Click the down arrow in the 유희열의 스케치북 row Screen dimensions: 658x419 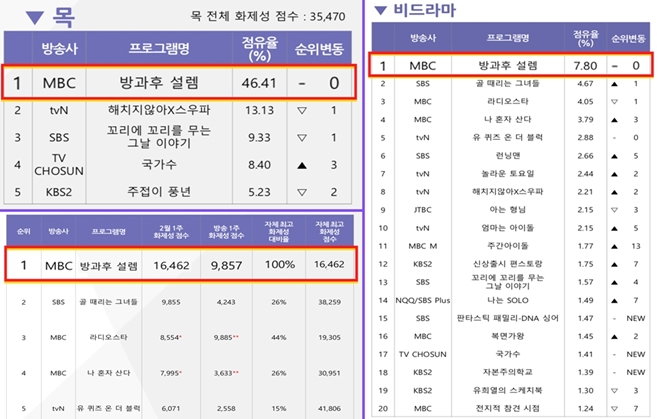click(612, 389)
